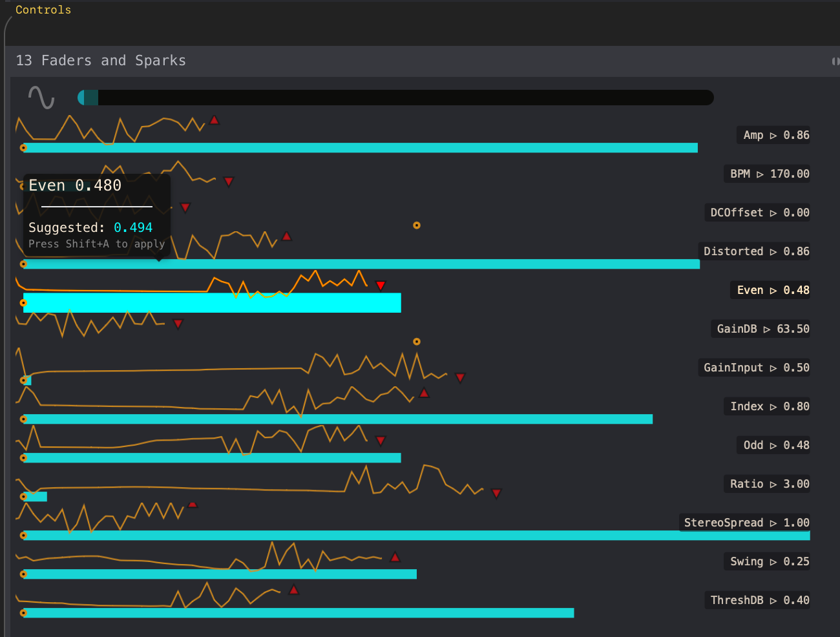Click the down triangle ending the DCOffset sparkline
Viewport: 840px width, 637px height.
(185, 207)
